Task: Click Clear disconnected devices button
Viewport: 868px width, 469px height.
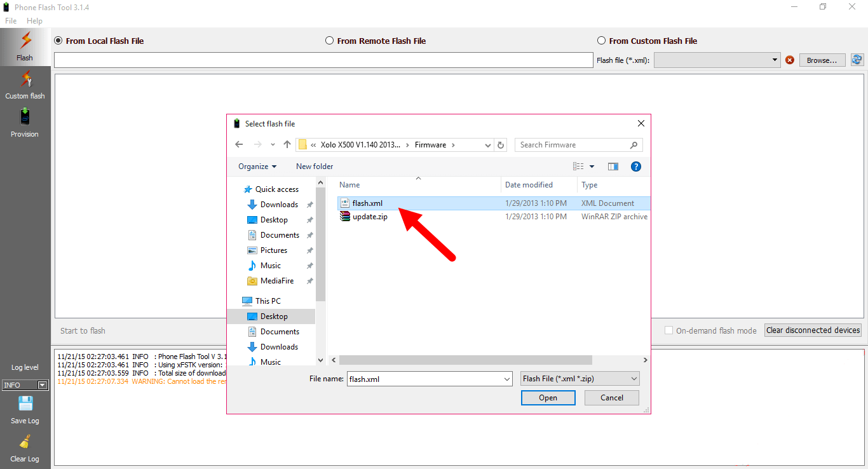Action: [813, 330]
